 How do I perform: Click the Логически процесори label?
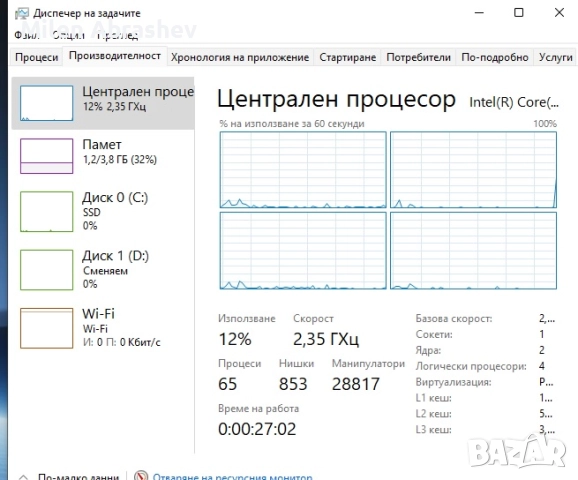(471, 366)
